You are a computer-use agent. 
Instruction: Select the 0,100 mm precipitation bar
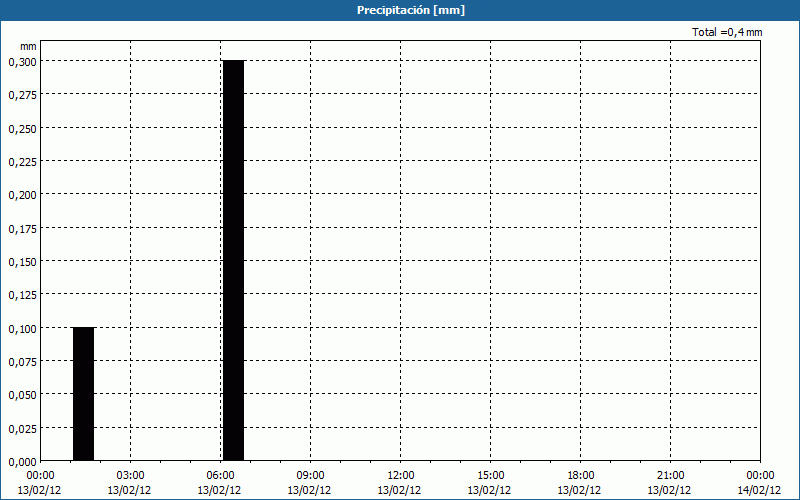click(x=83, y=394)
